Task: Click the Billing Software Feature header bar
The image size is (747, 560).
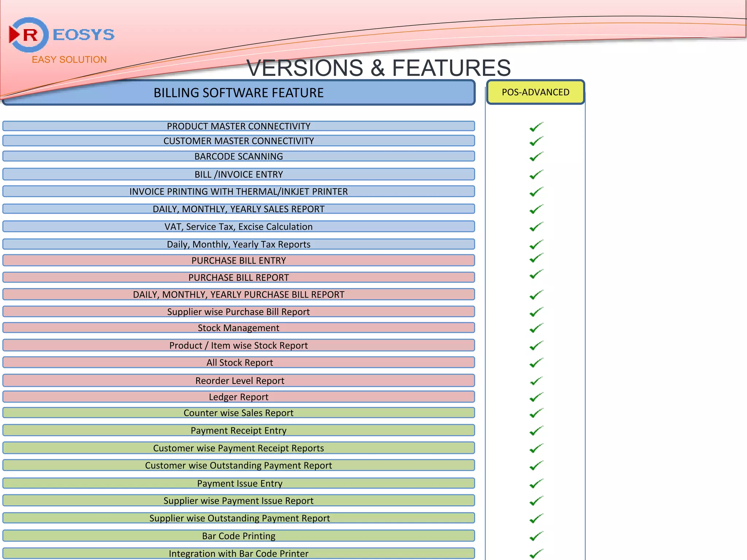Action: point(239,93)
